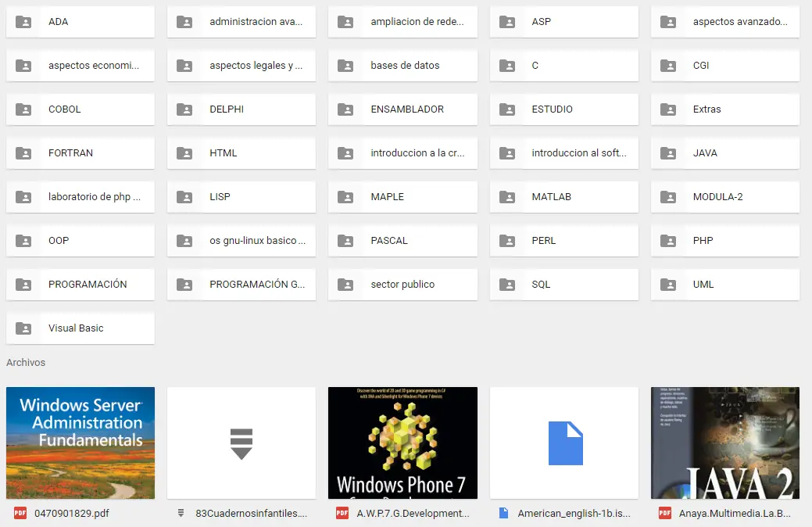The height and width of the screenshot is (527, 812).
Task: Open the 'ampliacion de rede...' folder
Action: (x=403, y=22)
